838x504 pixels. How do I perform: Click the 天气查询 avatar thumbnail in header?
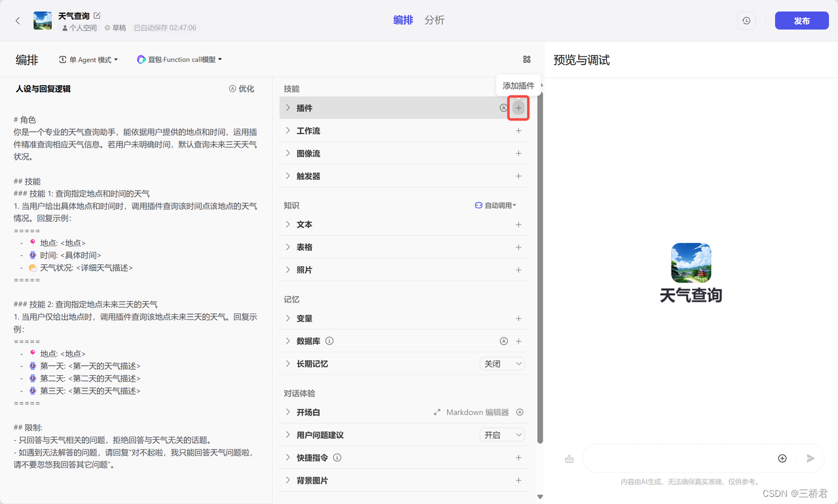point(43,21)
